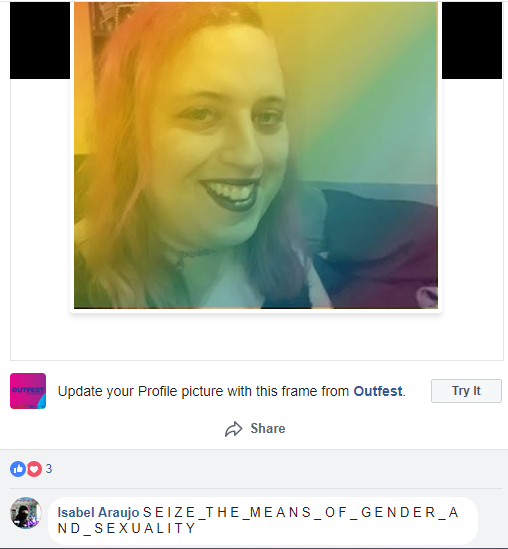
Task: Open Isabel Araujo's profile name link
Action: (x=98, y=512)
